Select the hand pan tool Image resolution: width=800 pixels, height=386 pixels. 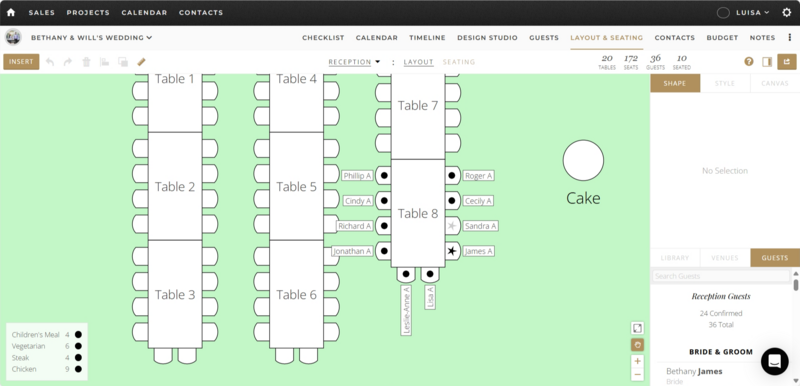[x=637, y=345]
